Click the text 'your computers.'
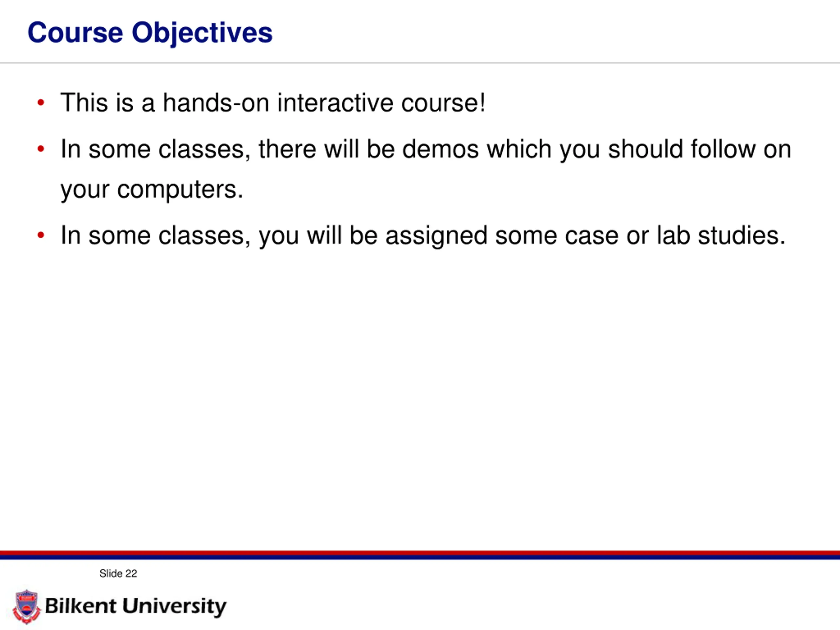840x630 pixels. [x=152, y=190]
